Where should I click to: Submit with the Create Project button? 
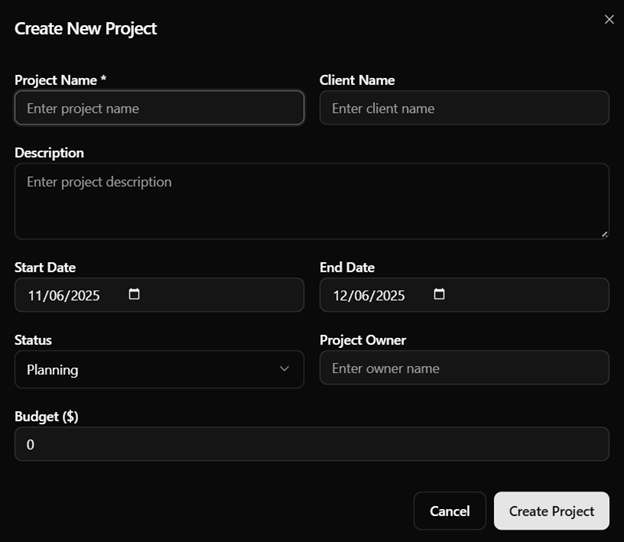551,511
